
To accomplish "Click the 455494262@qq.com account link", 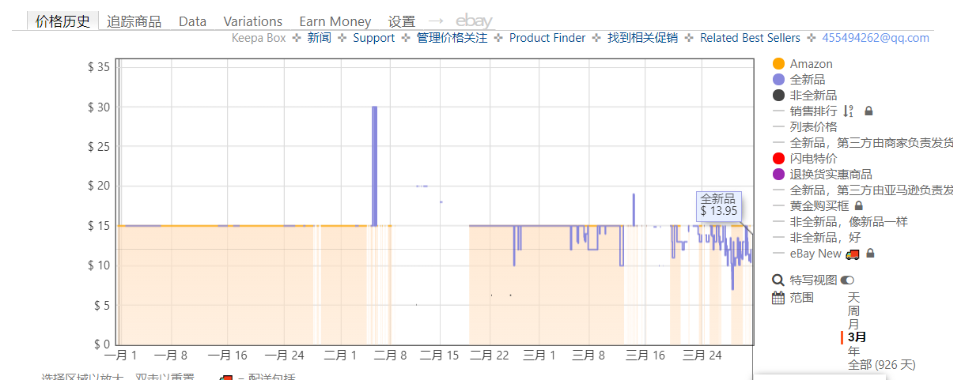I will click(876, 38).
